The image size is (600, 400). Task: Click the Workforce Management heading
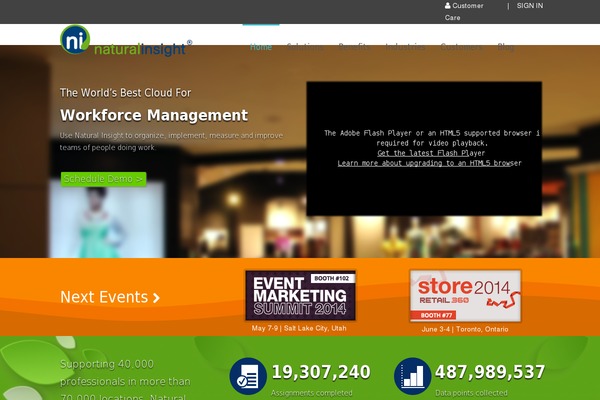click(x=154, y=115)
